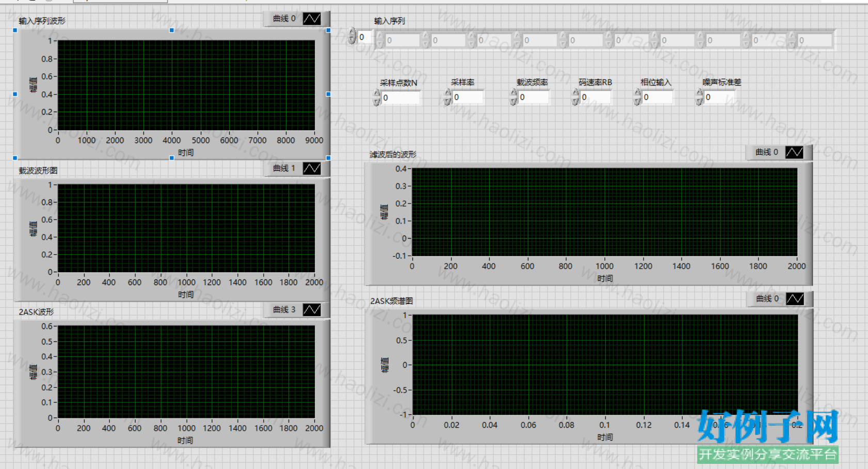Click inside the 2ASK波形 plot area

pyautogui.click(x=186, y=371)
